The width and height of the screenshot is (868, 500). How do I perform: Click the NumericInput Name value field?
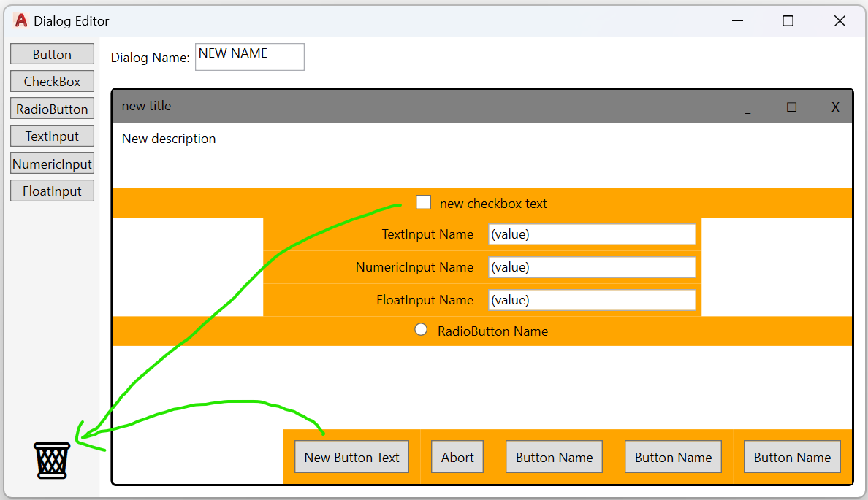pyautogui.click(x=592, y=267)
